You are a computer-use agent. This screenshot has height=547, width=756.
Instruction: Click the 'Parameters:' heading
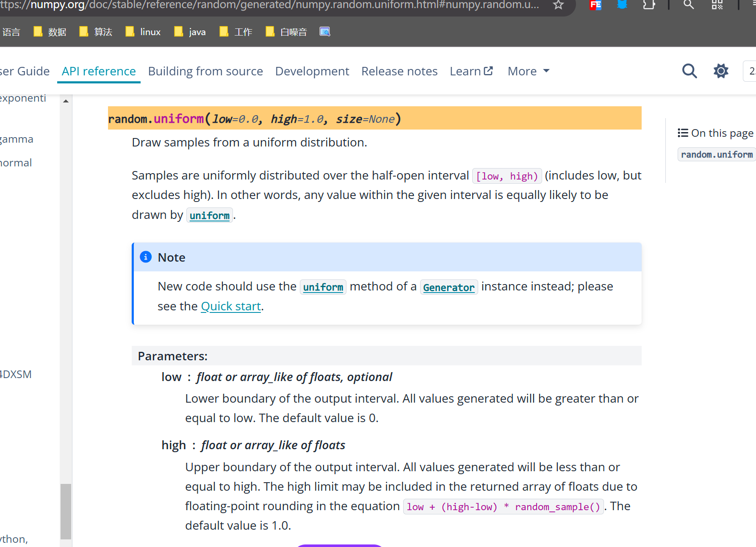[x=173, y=356]
